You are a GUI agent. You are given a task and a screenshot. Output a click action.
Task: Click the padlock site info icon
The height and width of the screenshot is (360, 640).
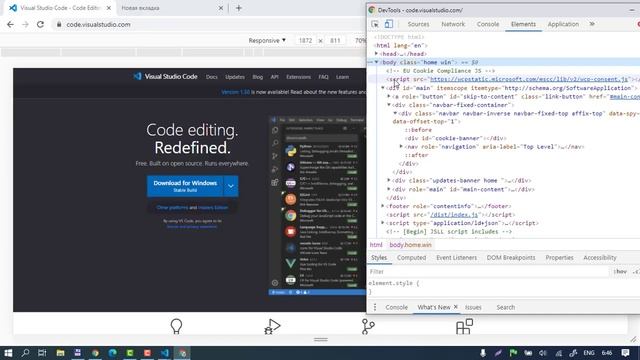point(59,24)
